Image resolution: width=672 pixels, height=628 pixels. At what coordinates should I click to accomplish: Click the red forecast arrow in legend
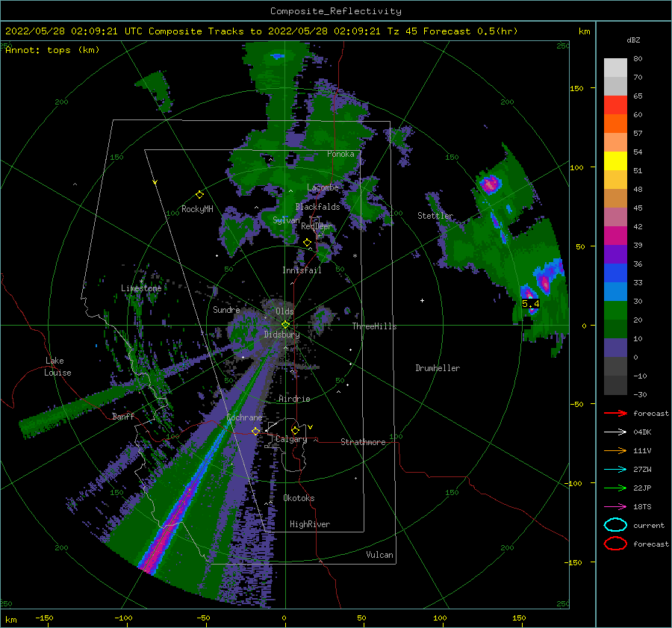615,413
